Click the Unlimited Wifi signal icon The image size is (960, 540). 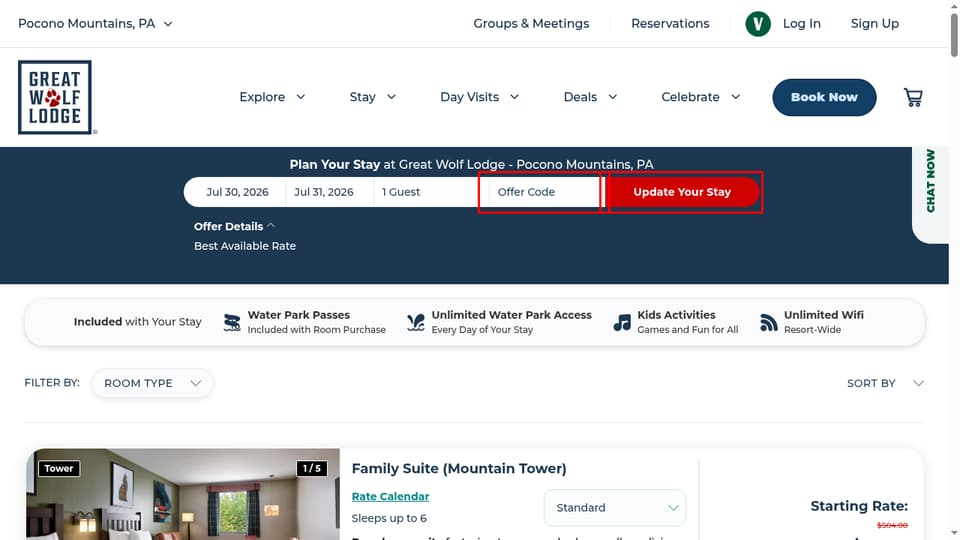tap(768, 322)
